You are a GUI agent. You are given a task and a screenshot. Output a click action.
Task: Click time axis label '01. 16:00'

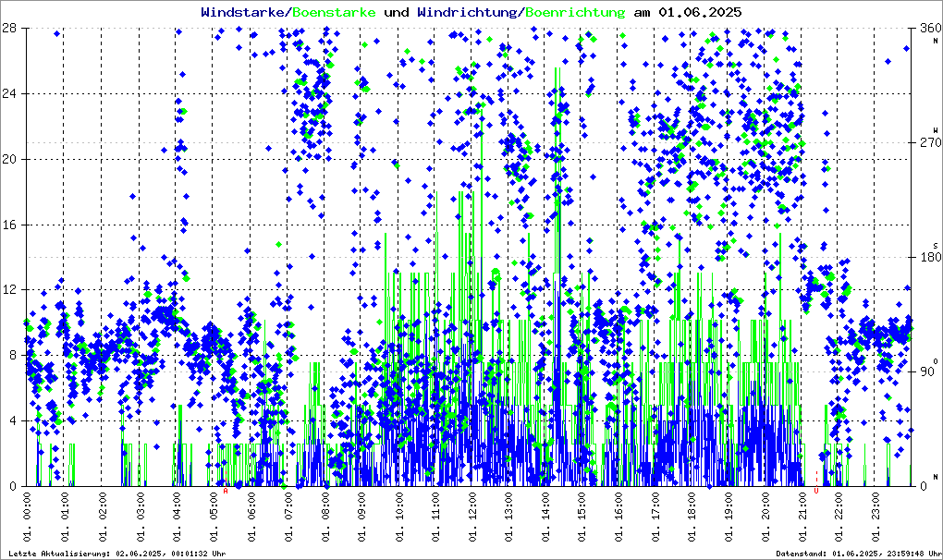pyautogui.click(x=618, y=517)
